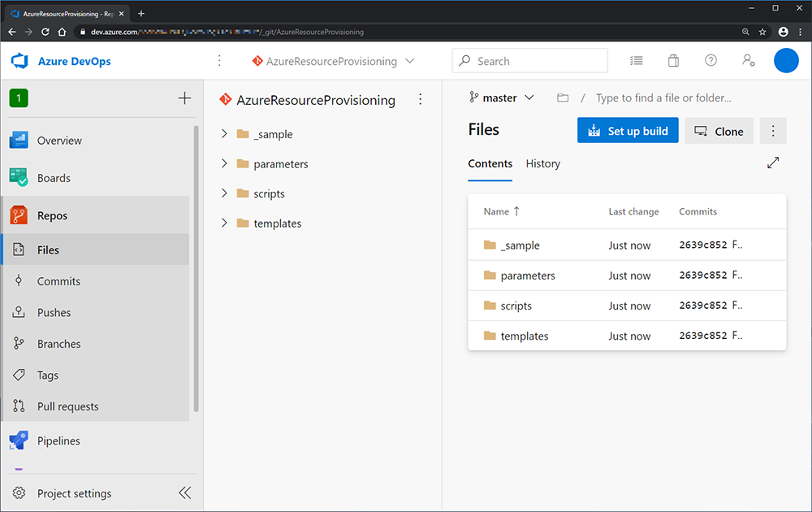Click the Clone button
Image resolution: width=812 pixels, height=512 pixels.
(719, 131)
